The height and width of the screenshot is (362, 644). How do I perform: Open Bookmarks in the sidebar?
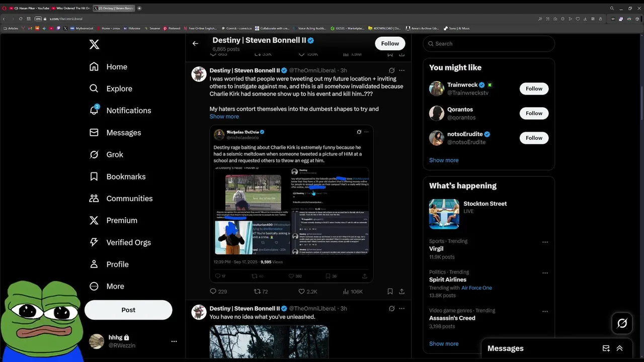pyautogui.click(x=117, y=176)
